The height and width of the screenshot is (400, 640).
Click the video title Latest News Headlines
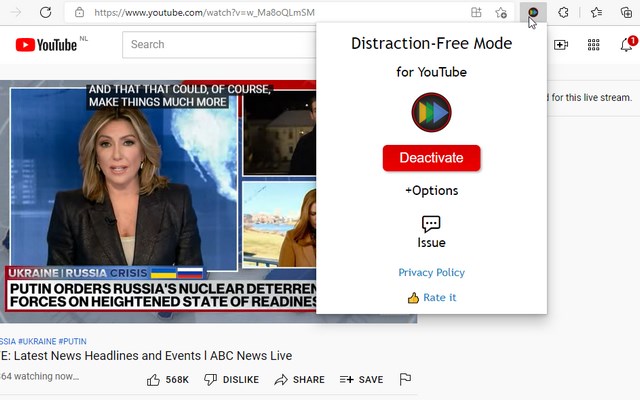tap(146, 356)
